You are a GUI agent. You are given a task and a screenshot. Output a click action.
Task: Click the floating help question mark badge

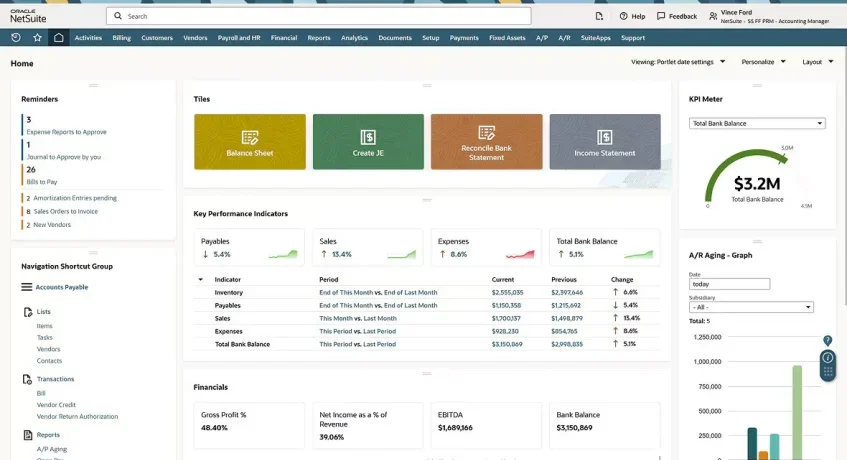pyautogui.click(x=827, y=340)
